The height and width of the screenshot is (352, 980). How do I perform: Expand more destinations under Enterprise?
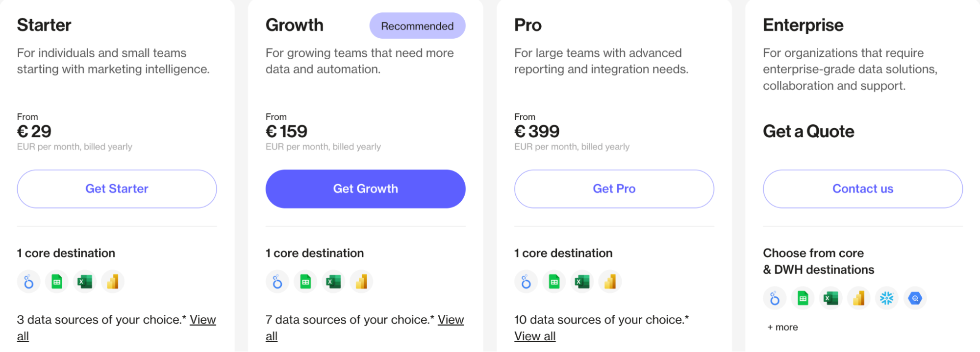tap(781, 327)
